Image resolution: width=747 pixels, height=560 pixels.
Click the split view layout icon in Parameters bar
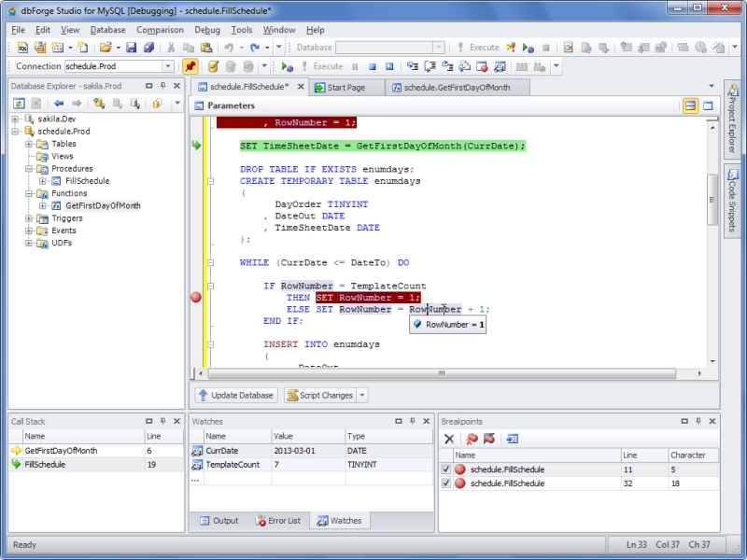(690, 105)
